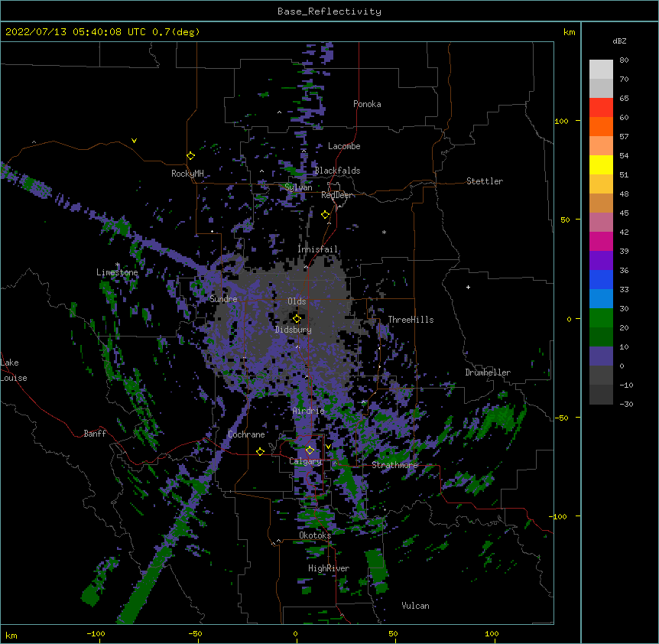Click the Olds town label
Viewport: 659px width, 644px height.
[x=297, y=301]
